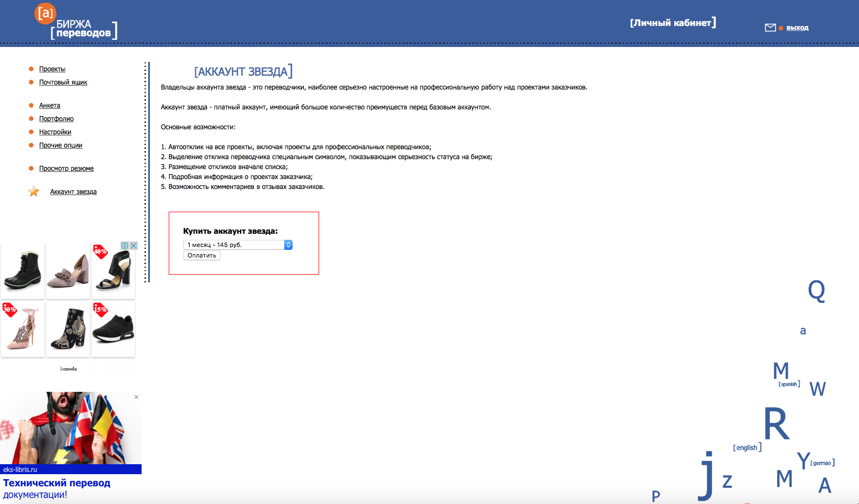Open the mail envelope icon in header

tap(770, 28)
